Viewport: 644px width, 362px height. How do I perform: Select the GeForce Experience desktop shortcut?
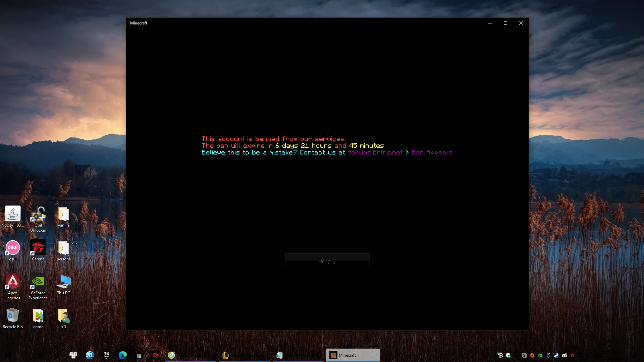(x=38, y=287)
